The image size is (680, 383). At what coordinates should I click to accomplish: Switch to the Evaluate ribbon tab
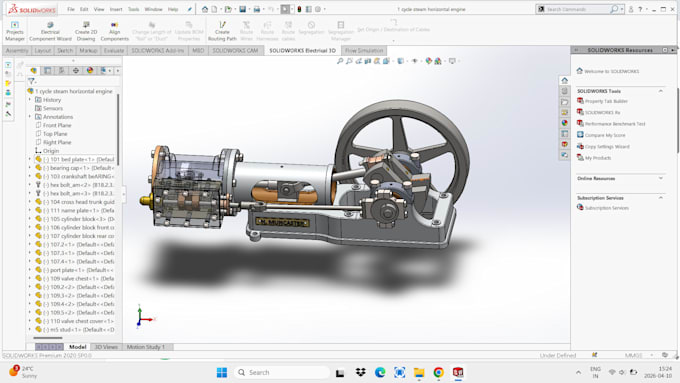pyautogui.click(x=114, y=51)
